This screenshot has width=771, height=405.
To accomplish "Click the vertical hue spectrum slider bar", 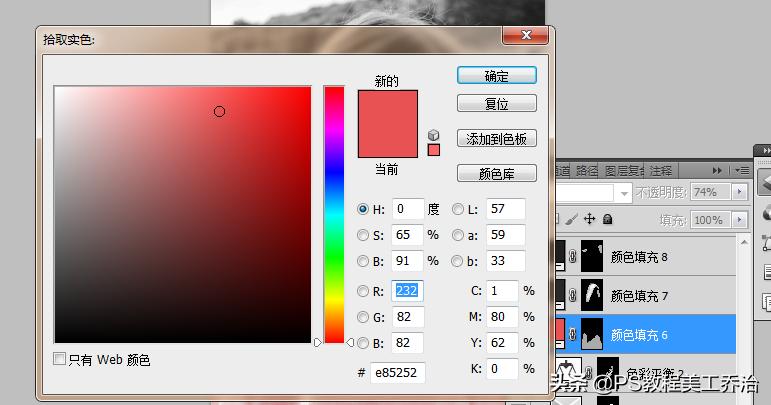I will click(334, 214).
